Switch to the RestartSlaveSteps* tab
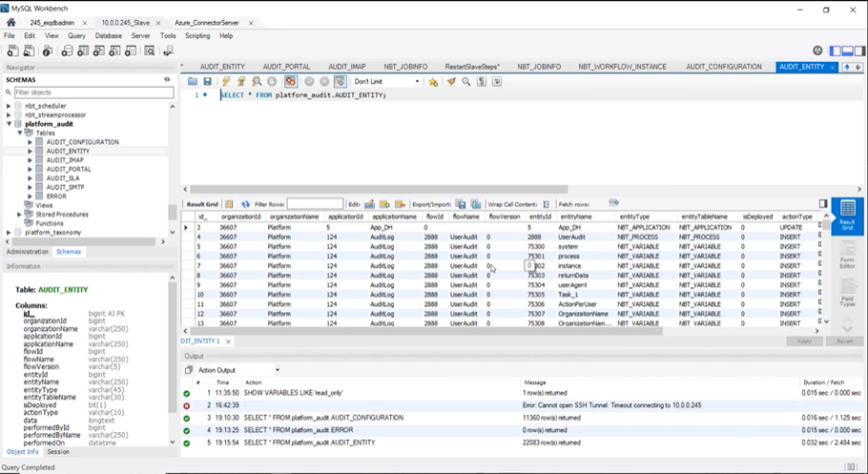Viewport: 868px width, 474px height. point(471,67)
